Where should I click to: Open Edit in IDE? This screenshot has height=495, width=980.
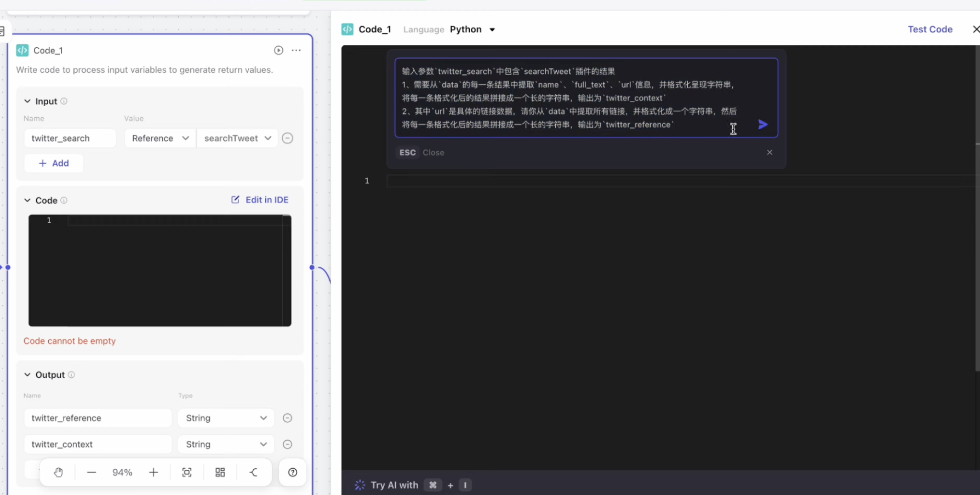260,200
